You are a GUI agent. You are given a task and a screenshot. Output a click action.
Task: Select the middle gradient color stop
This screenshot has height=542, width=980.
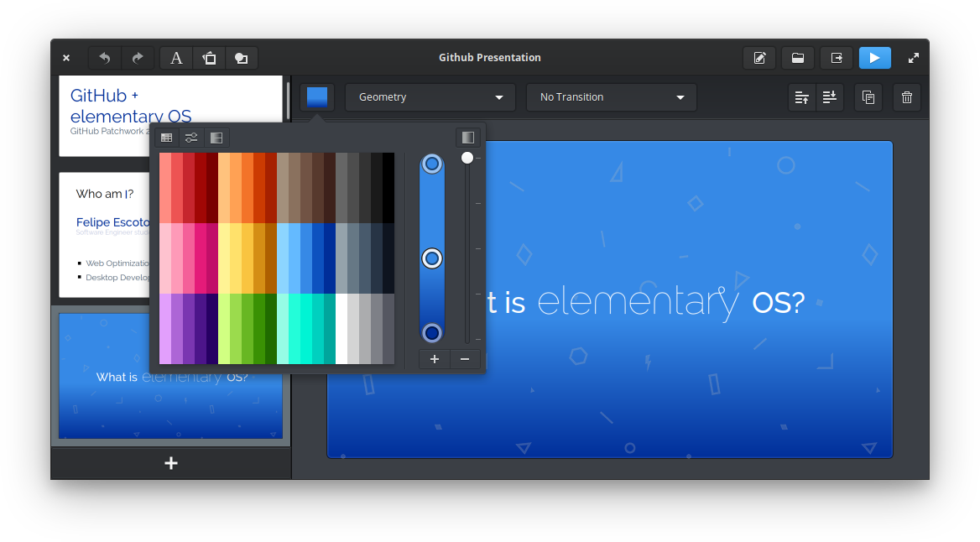pyautogui.click(x=432, y=258)
